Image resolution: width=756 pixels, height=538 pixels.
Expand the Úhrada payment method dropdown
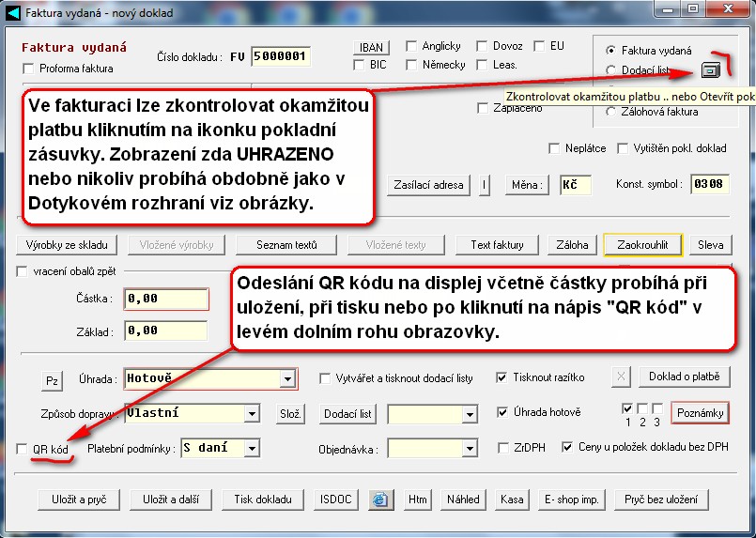(x=287, y=379)
